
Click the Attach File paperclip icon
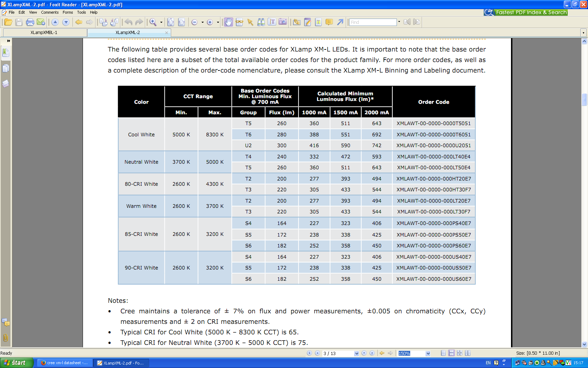(297, 22)
